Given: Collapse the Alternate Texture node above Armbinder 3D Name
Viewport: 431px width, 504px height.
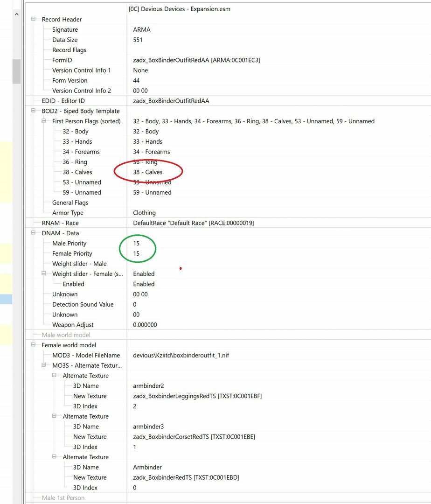Looking at the screenshot, I should pyautogui.click(x=54, y=457).
